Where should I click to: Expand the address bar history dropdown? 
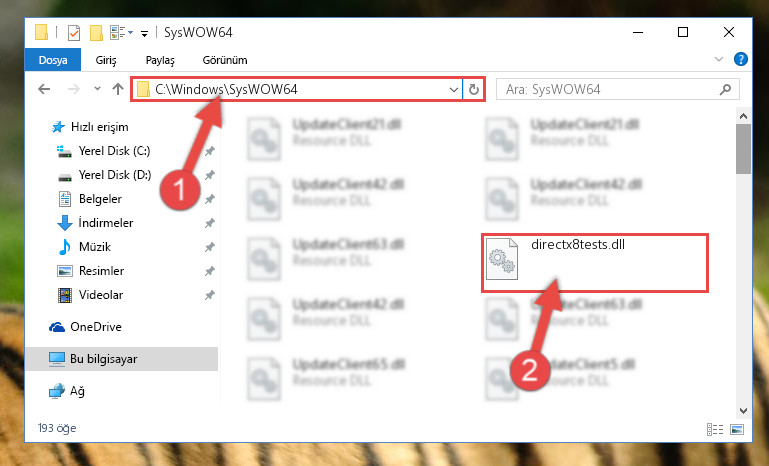[x=453, y=89]
